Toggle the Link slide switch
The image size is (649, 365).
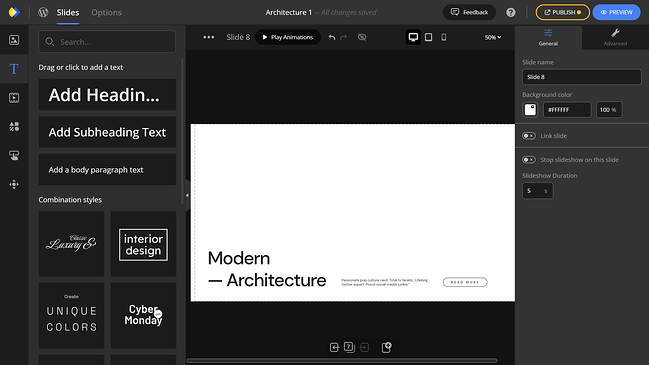pyautogui.click(x=529, y=136)
